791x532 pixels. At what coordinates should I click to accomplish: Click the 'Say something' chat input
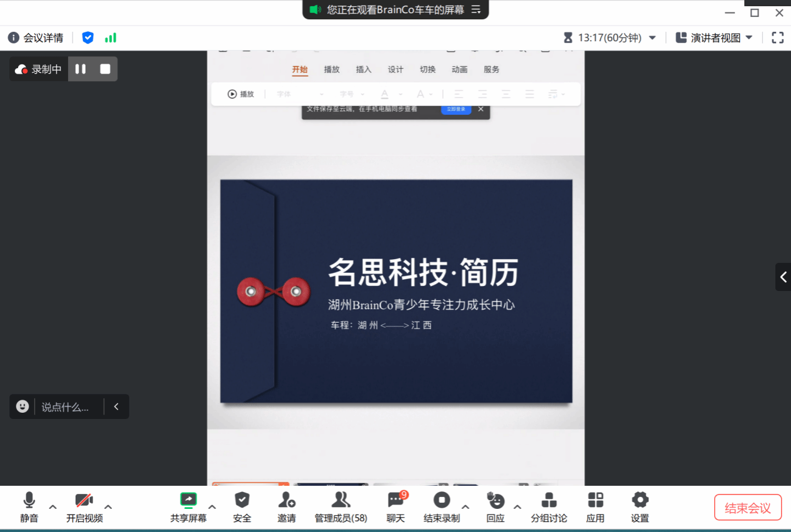coord(65,407)
